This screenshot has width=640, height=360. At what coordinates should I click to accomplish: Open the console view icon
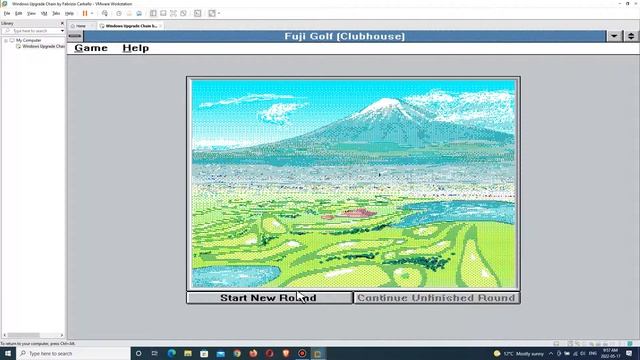[x=198, y=13]
